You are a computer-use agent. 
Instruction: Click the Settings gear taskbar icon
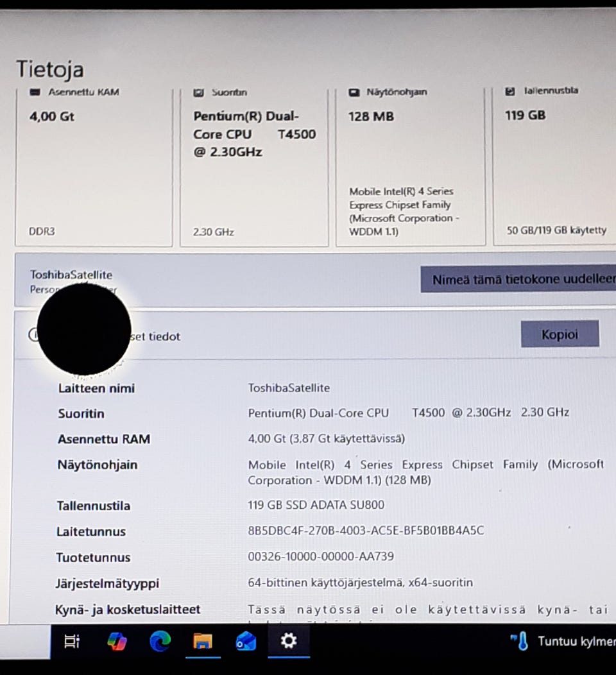coord(288,640)
